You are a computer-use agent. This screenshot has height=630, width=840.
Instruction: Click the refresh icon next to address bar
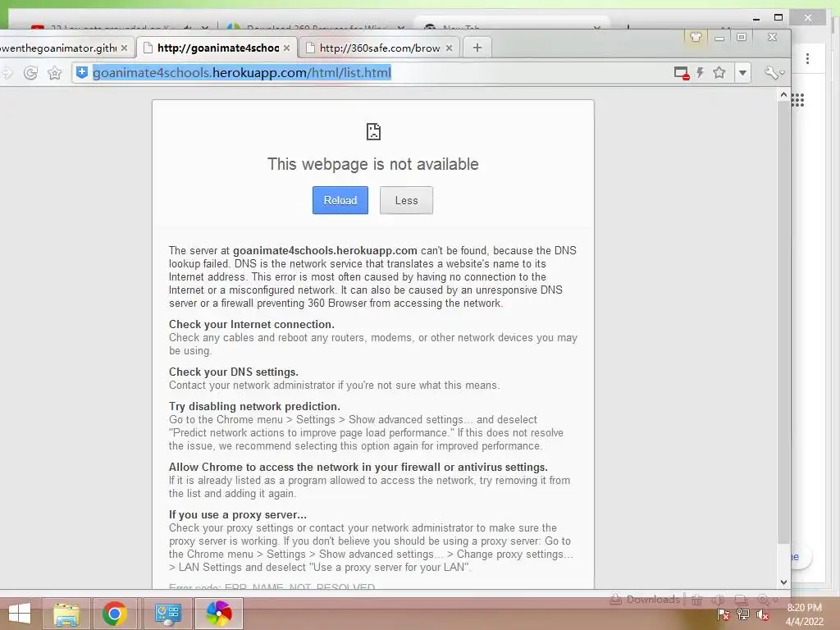pyautogui.click(x=30, y=73)
